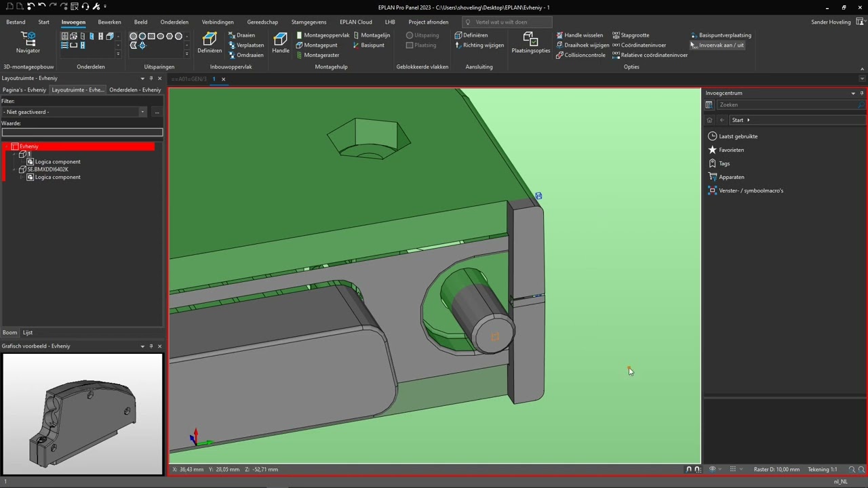Switch to the Lijst tab
The width and height of the screenshot is (868, 488).
(28, 333)
